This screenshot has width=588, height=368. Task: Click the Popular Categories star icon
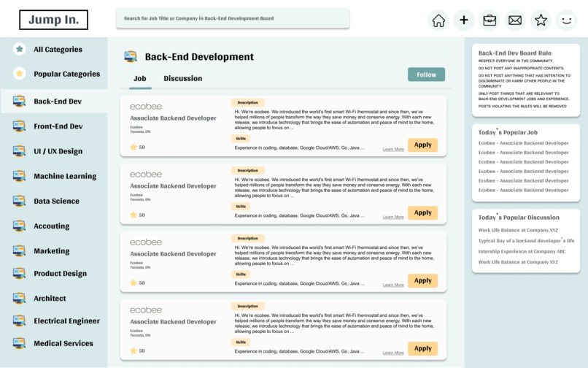[20, 74]
